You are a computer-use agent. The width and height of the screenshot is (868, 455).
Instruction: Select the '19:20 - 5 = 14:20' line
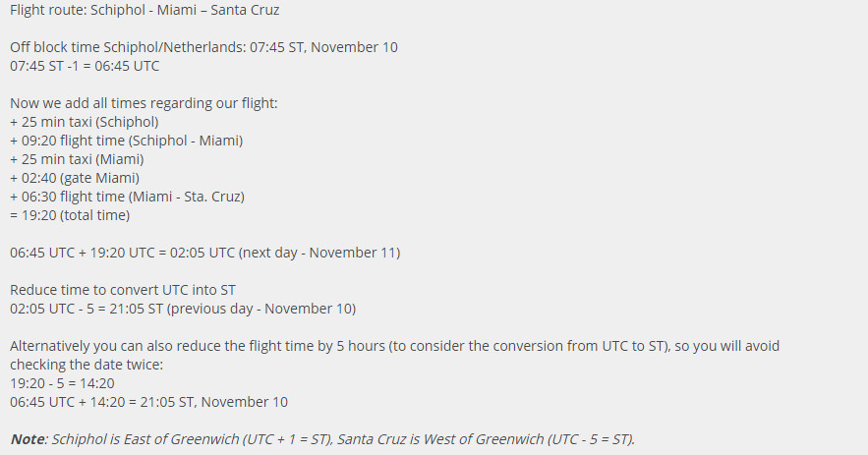click(x=62, y=383)
